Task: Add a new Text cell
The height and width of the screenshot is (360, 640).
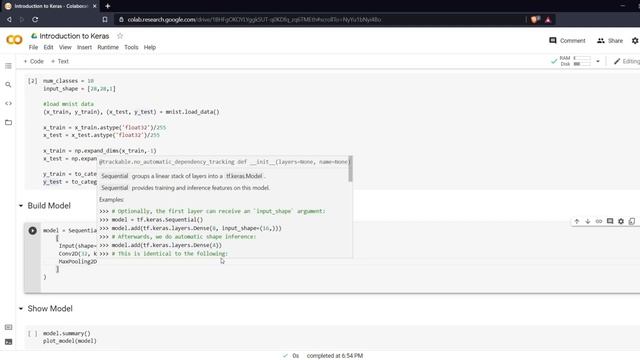Action: [60, 61]
